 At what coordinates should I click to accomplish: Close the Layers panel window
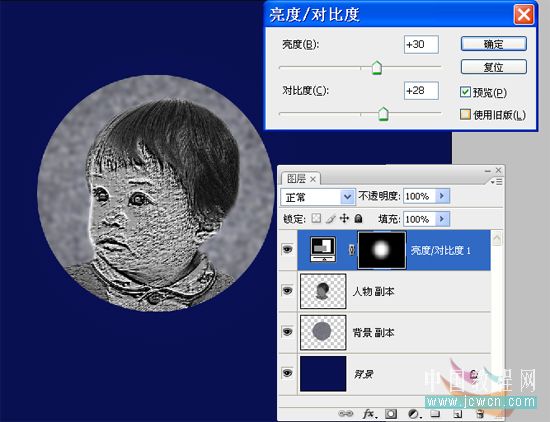(x=498, y=170)
